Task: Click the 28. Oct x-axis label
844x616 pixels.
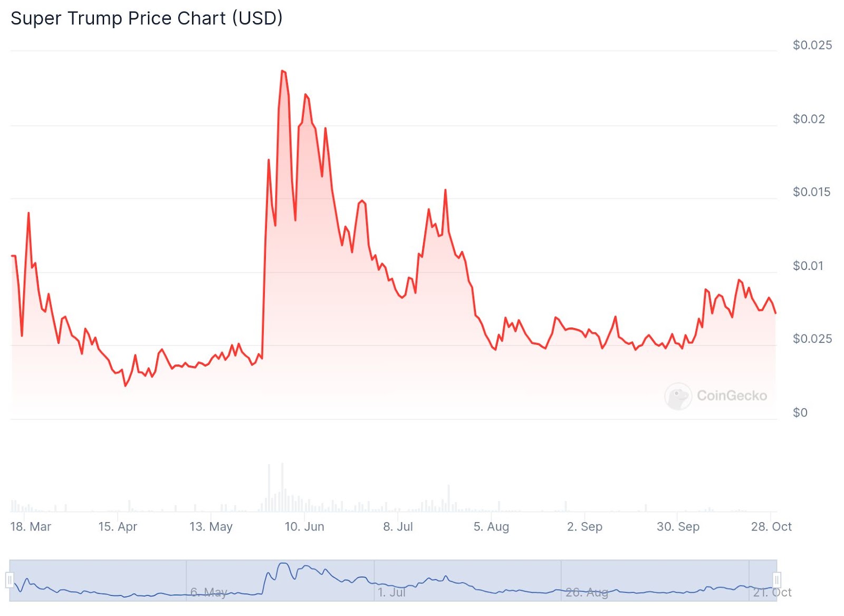Action: [771, 526]
